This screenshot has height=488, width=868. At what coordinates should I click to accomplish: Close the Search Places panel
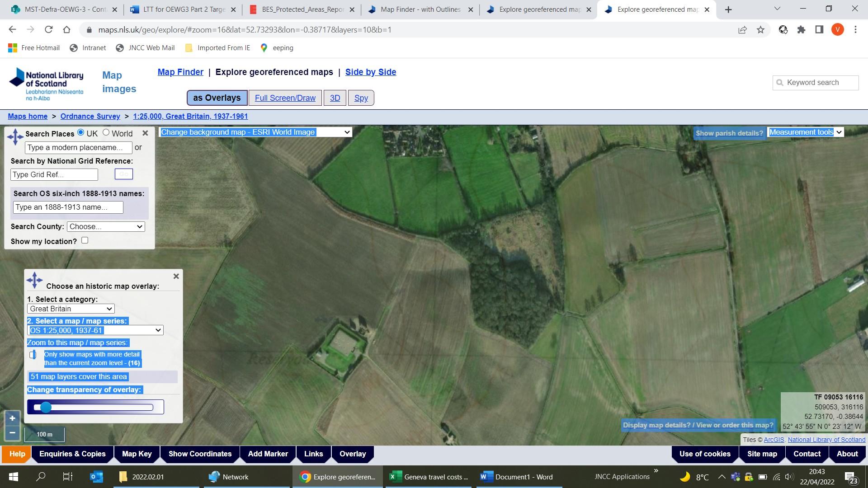click(145, 133)
